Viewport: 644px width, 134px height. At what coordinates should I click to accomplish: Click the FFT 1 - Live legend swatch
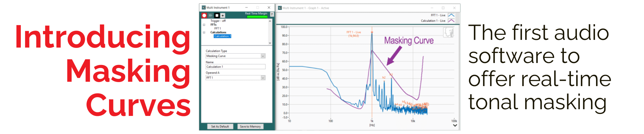[x=451, y=15]
